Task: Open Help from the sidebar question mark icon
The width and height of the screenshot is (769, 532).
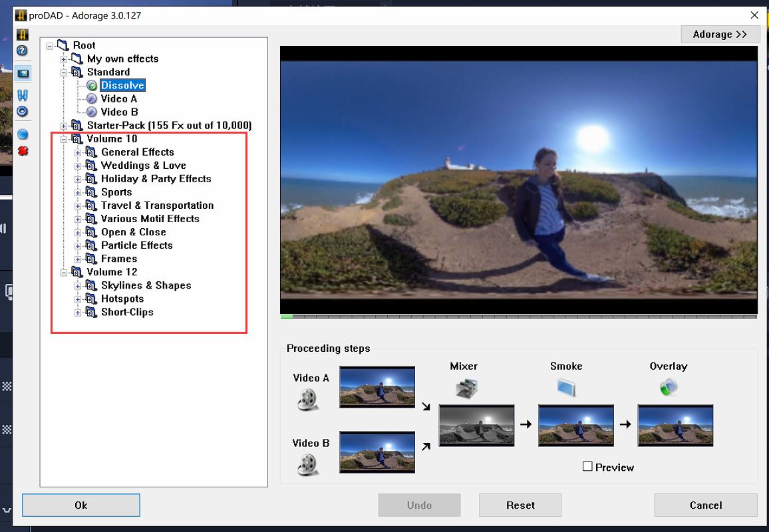Action: point(22,51)
